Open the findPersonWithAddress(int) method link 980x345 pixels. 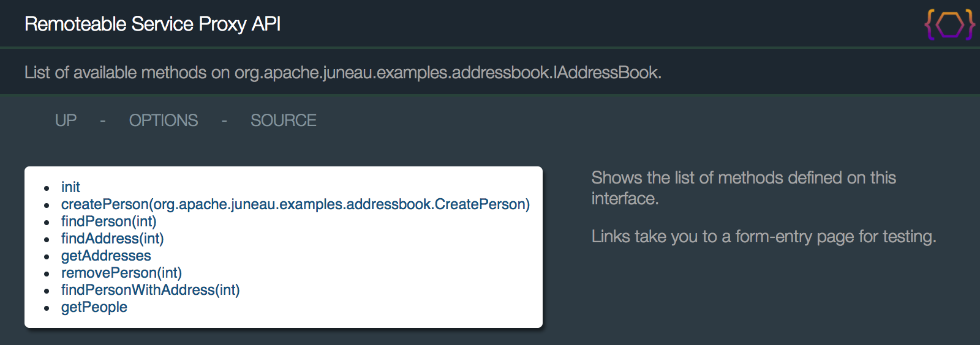(x=150, y=290)
